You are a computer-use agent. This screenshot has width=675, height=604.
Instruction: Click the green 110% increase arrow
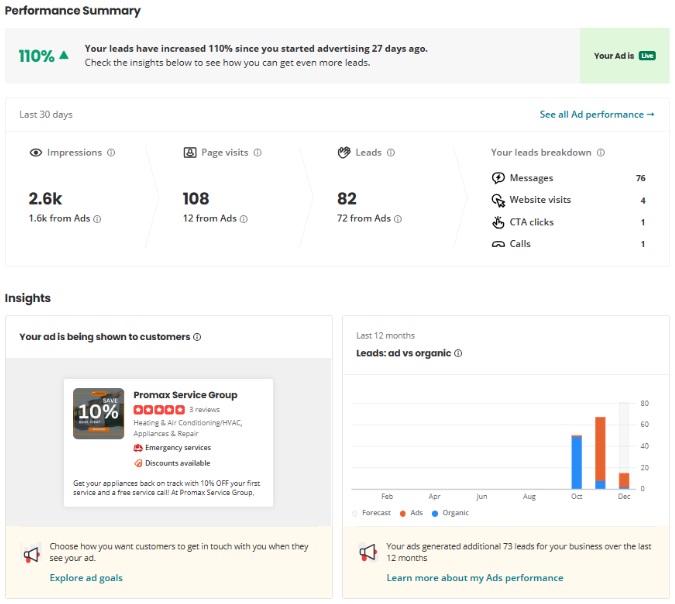click(64, 55)
